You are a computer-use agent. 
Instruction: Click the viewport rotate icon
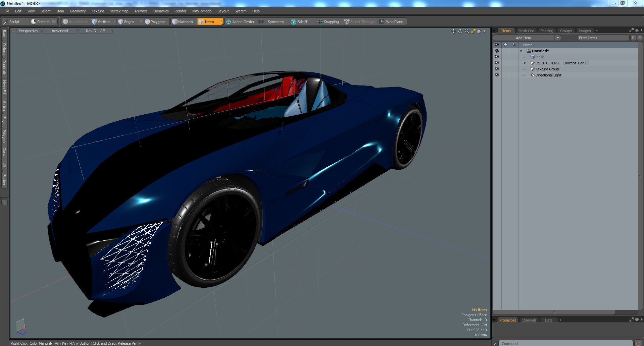460,31
